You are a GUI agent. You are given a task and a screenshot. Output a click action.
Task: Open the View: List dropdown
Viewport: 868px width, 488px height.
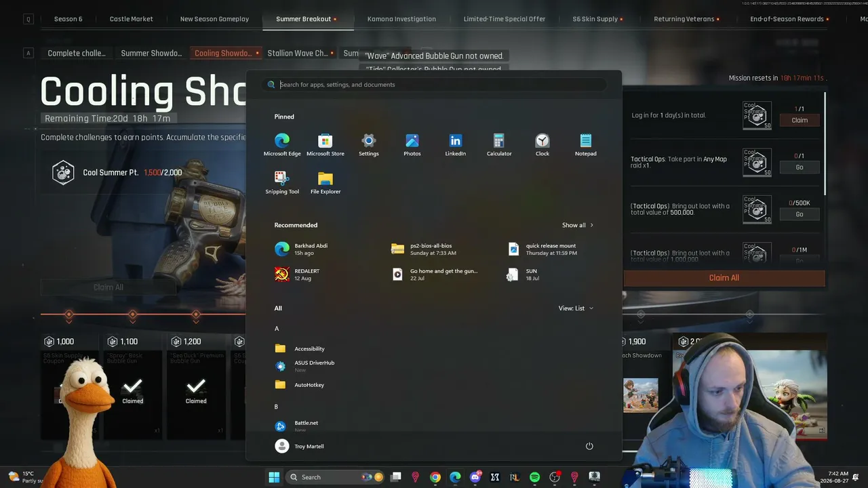pyautogui.click(x=576, y=308)
